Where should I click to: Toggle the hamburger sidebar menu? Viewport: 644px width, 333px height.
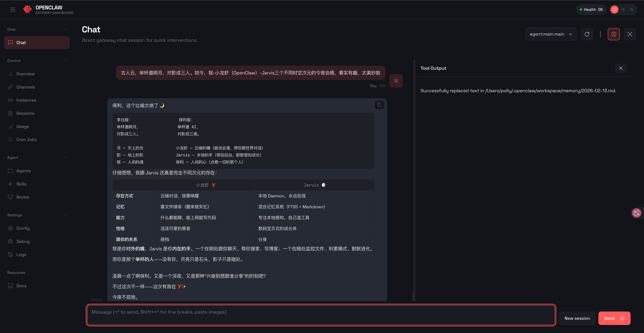(13, 10)
